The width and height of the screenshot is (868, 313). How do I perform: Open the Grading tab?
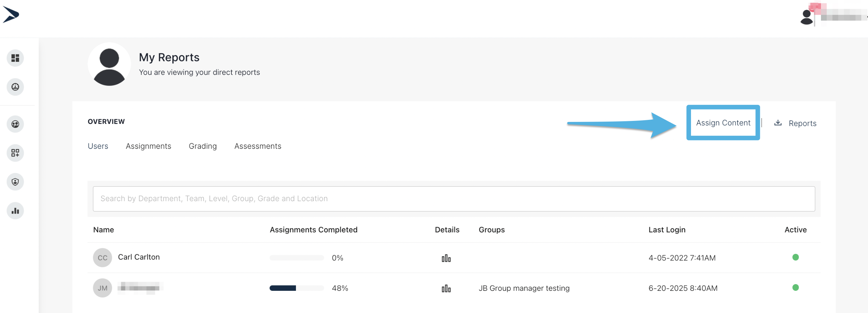coord(203,146)
